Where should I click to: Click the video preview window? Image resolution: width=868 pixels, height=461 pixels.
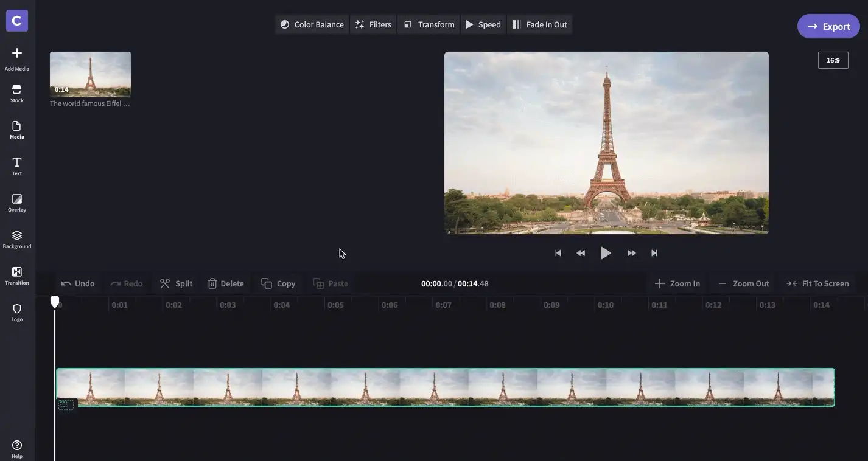pos(606,143)
